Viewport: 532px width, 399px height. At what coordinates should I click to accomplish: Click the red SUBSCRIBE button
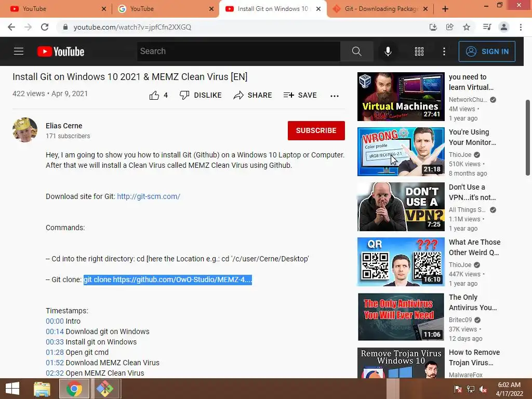click(316, 130)
